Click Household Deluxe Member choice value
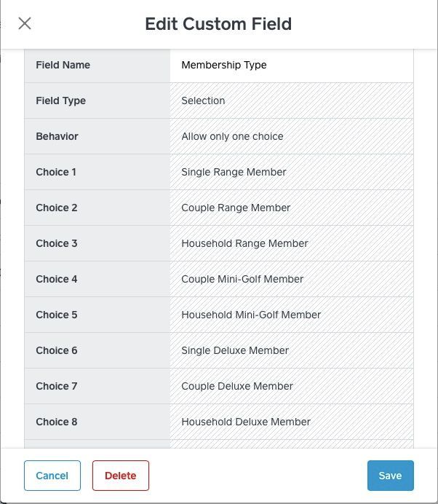 (x=291, y=422)
